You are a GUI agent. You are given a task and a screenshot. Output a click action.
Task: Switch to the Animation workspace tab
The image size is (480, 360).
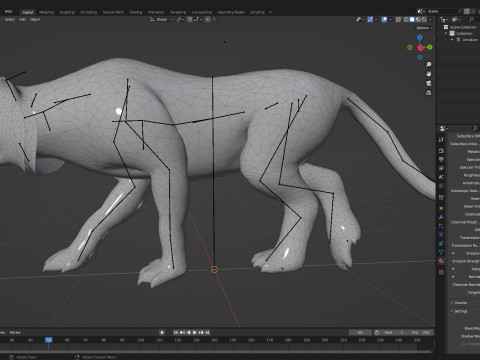(x=156, y=12)
